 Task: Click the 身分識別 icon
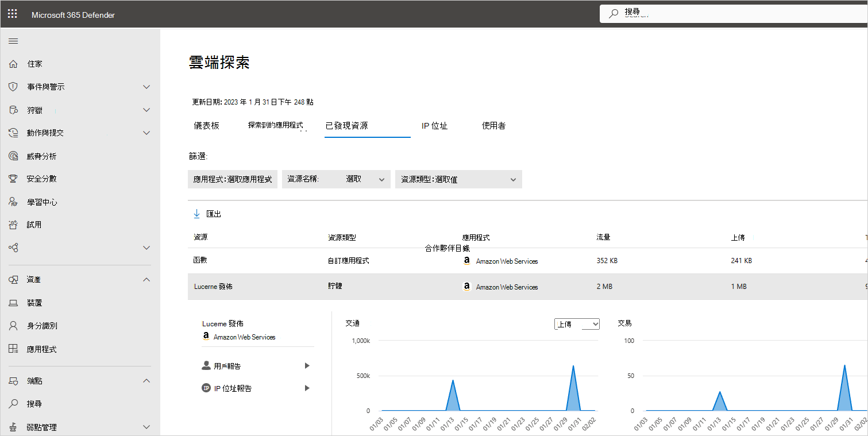point(13,325)
